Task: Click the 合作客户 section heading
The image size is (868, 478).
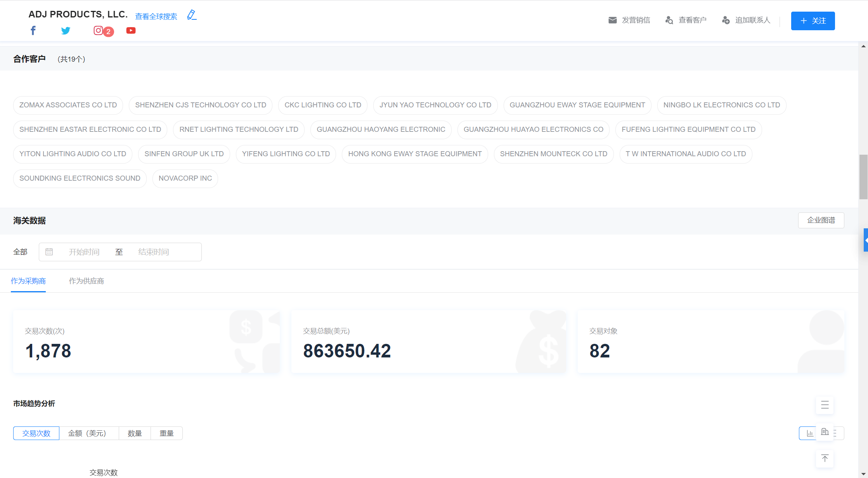Action: [x=29, y=59]
